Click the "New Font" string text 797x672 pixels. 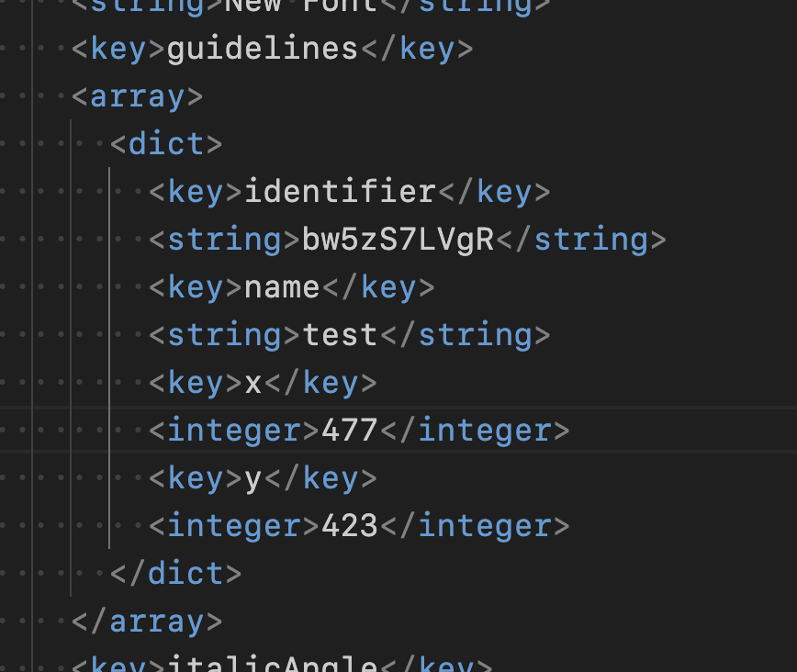pos(301,6)
